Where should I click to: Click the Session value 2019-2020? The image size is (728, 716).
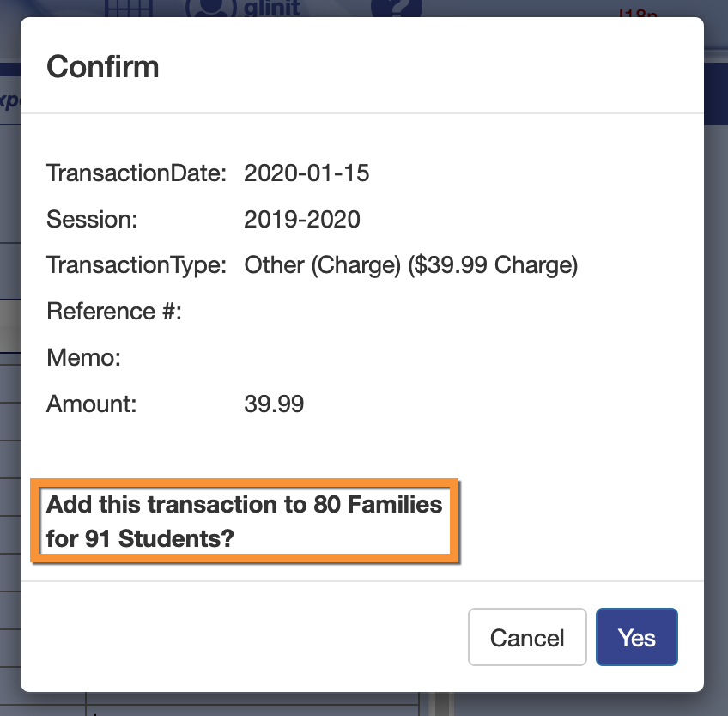coord(302,220)
